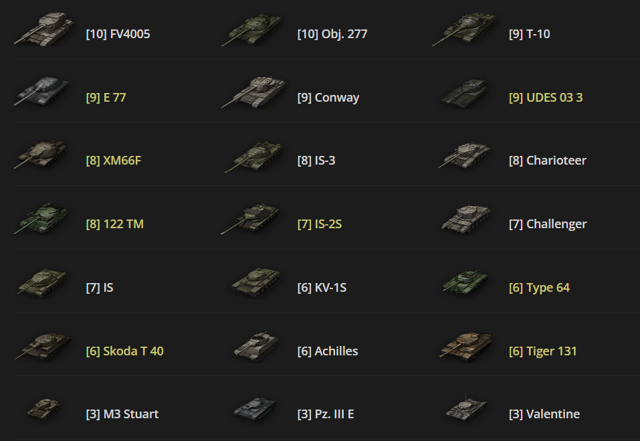The width and height of the screenshot is (640, 441).
Task: Click the IS-2S tank icon
Action: click(x=251, y=219)
